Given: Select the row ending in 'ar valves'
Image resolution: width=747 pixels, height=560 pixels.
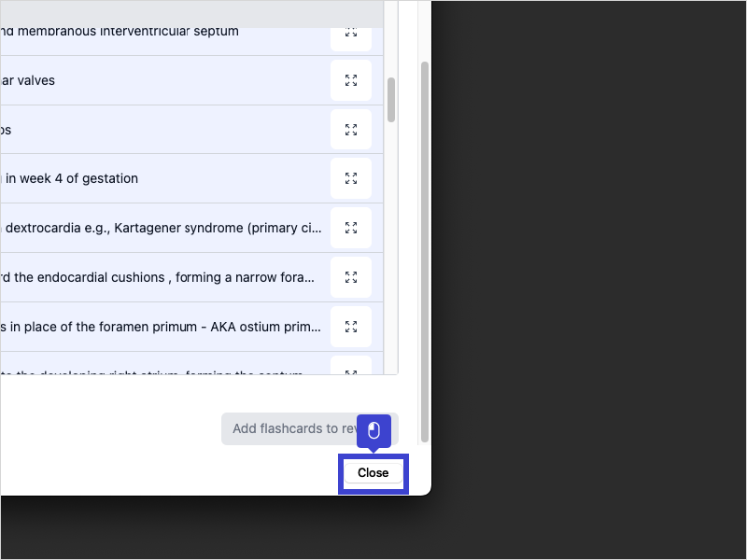Looking at the screenshot, I should coord(28,80).
